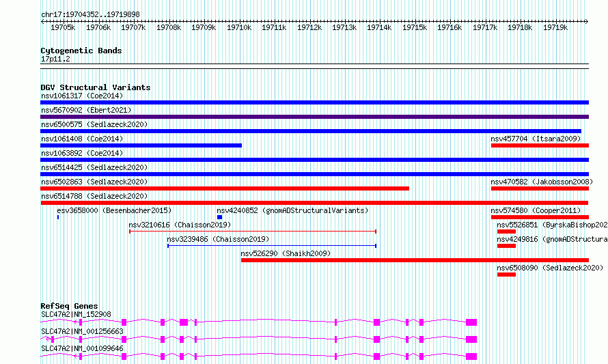Open the nsv5670902 (Ebert2021) label
The height and width of the screenshot is (364, 608).
(86, 110)
